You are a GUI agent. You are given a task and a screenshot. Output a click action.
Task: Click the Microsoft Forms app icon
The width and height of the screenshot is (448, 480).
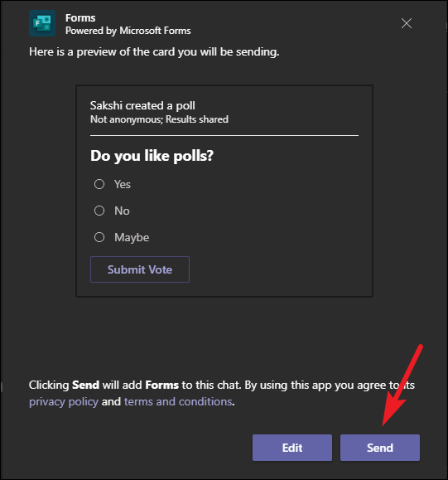pyautogui.click(x=42, y=23)
